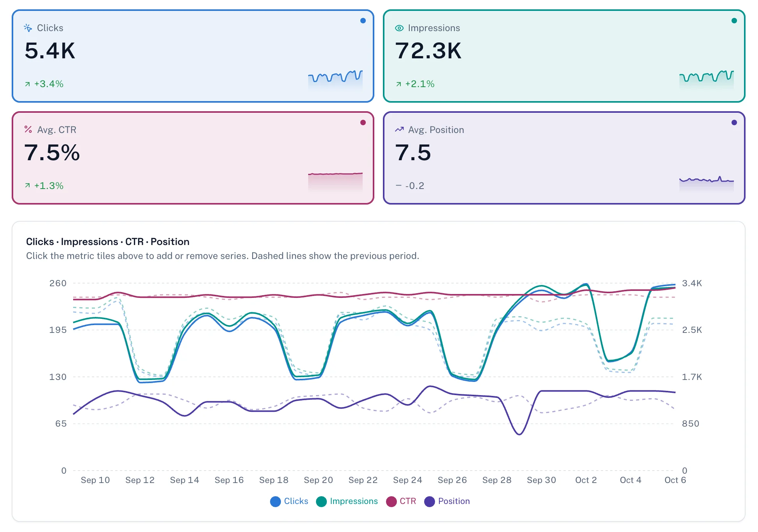Click the Avg. Position trend icon
The width and height of the screenshot is (758, 532).
click(399, 129)
